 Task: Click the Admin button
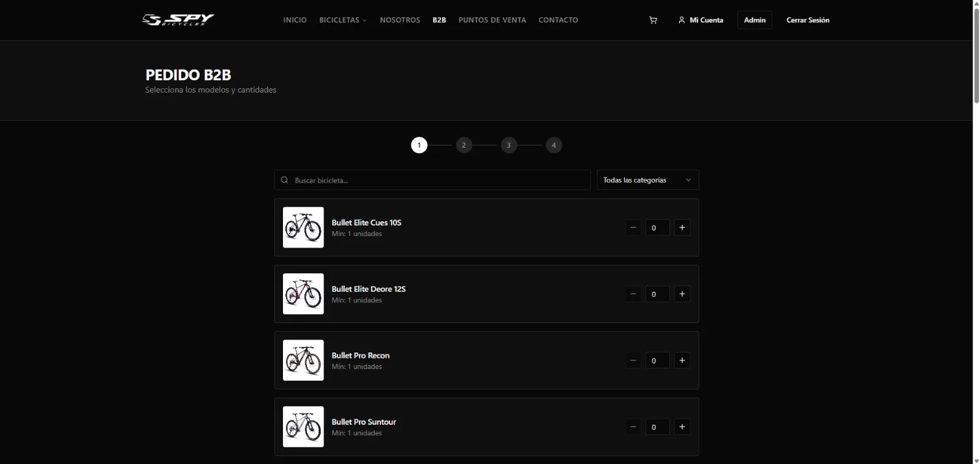[x=755, y=20]
